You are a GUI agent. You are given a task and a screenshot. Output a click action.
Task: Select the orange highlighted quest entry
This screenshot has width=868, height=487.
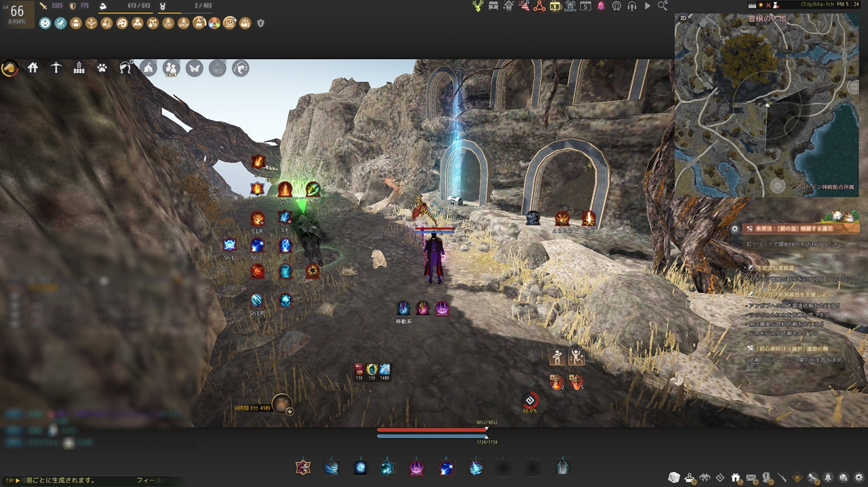(800, 229)
